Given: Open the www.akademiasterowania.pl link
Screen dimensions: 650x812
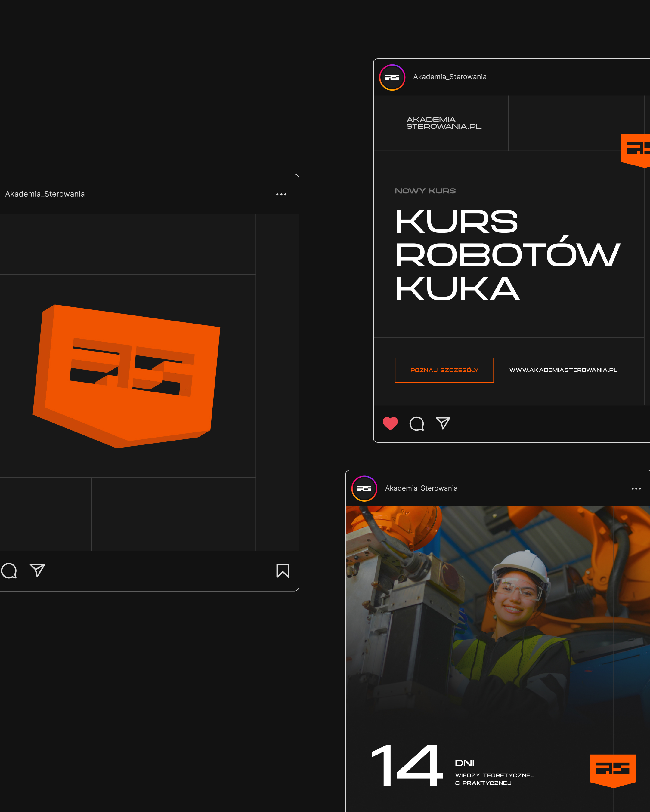Looking at the screenshot, I should 563,370.
